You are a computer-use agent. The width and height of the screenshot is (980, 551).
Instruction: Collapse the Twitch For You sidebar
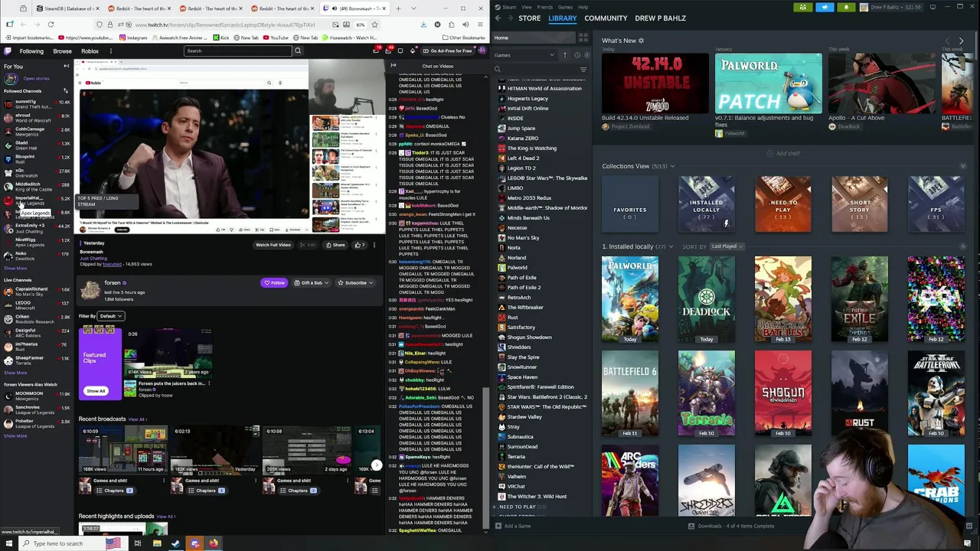66,67
